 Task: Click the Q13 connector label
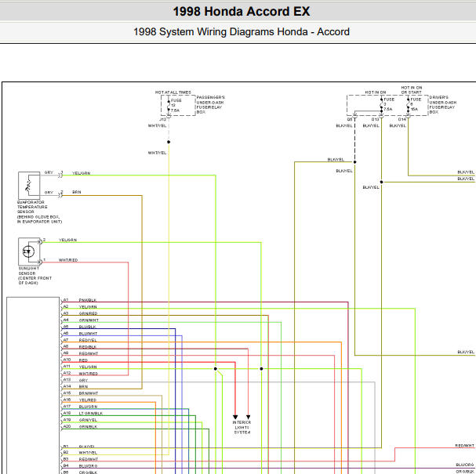point(375,120)
